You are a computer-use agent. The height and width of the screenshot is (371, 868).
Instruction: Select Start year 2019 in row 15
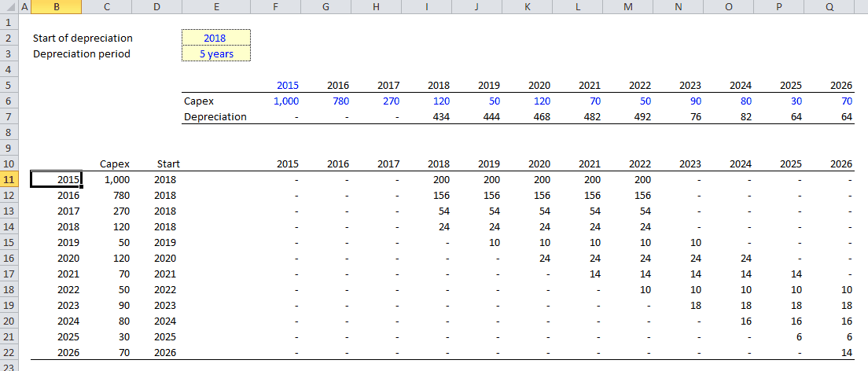tap(164, 243)
